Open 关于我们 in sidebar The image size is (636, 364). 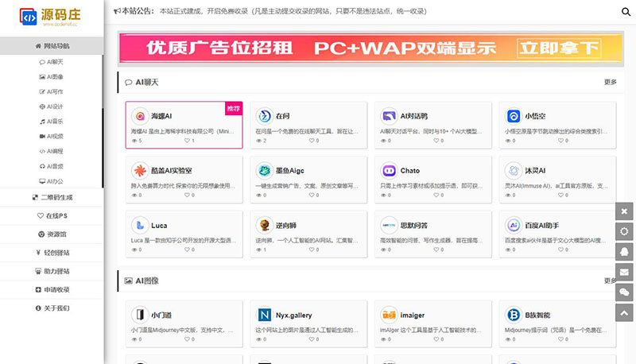coord(52,308)
